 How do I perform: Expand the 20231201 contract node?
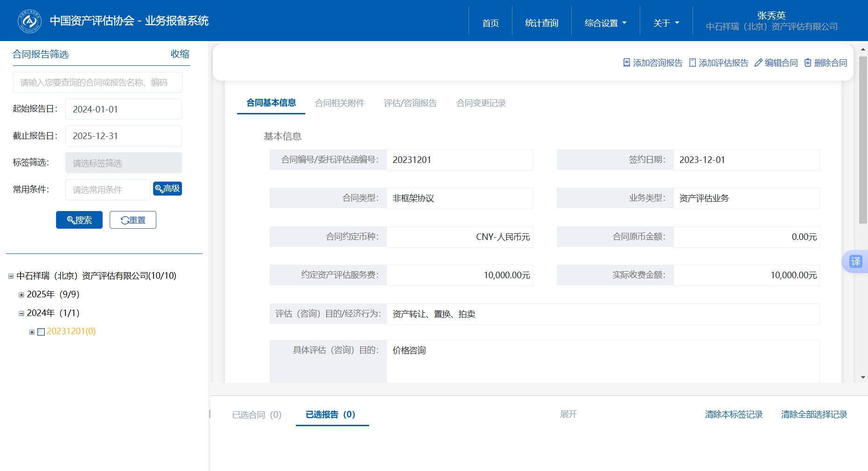[32, 332]
